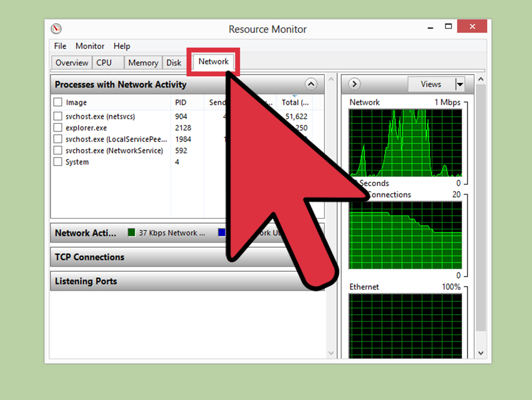
Task: Check the System process checkbox
Action: click(58, 162)
